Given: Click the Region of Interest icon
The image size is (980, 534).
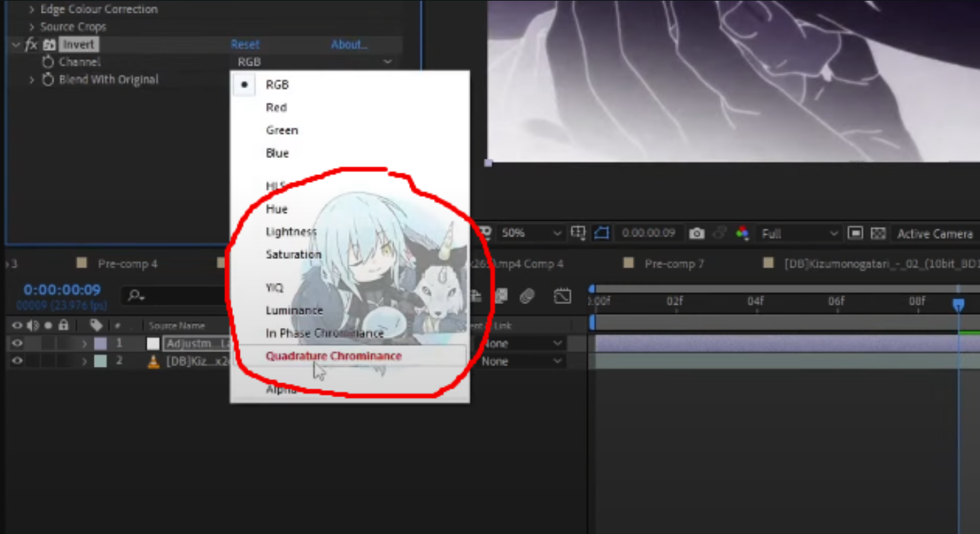Looking at the screenshot, I should 600,232.
